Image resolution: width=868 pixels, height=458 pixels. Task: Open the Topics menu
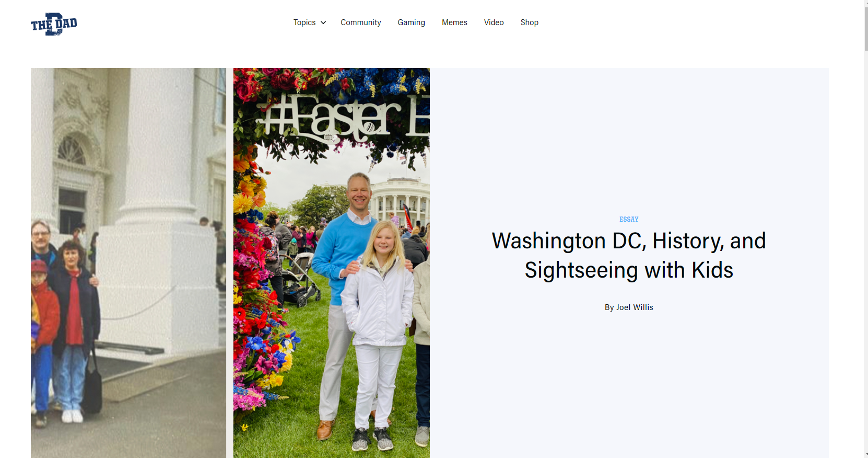click(304, 22)
